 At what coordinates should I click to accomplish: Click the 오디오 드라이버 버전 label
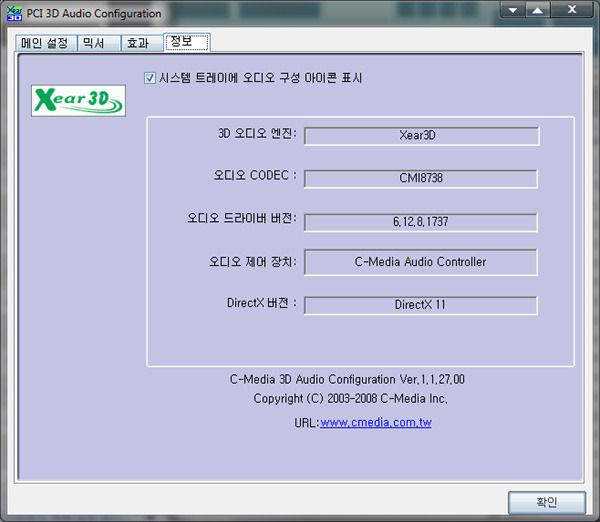(x=242, y=218)
